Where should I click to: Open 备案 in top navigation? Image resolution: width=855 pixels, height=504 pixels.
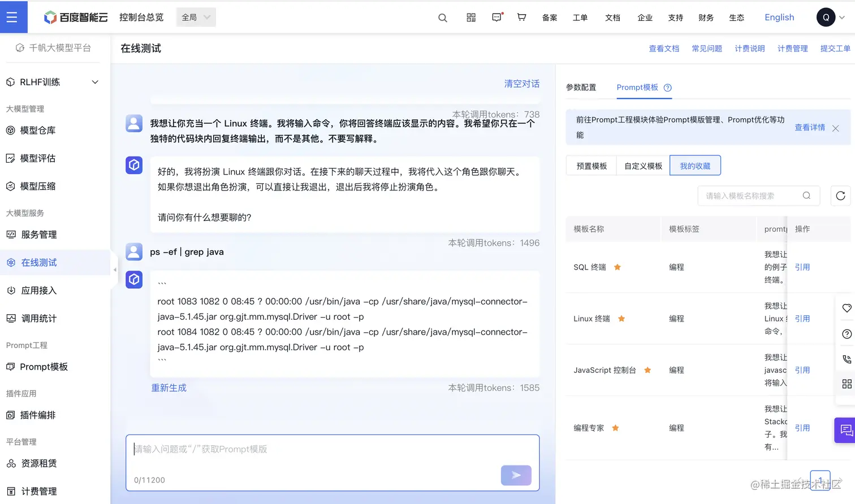(550, 18)
